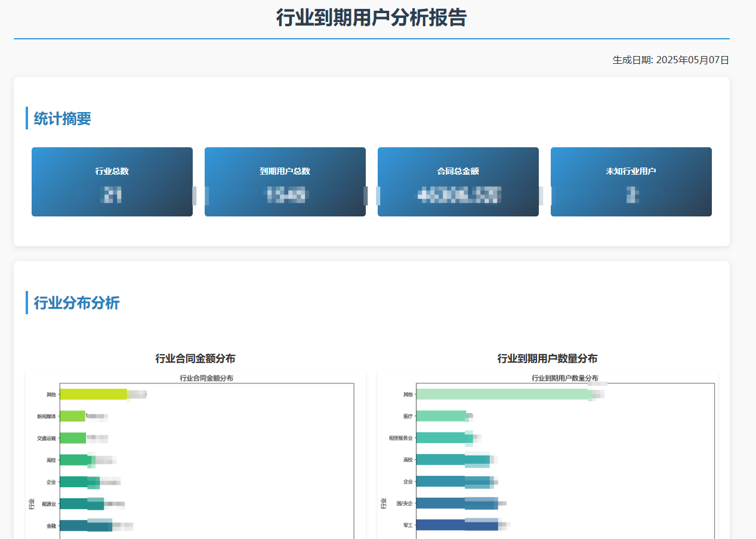This screenshot has height=539, width=756.
Task: Click the 国/央企 axis label in the user count chart
Action: (405, 504)
